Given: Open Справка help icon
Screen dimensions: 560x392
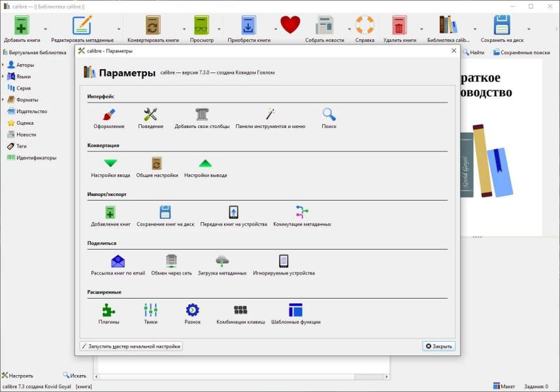Looking at the screenshot, I should click(365, 29).
